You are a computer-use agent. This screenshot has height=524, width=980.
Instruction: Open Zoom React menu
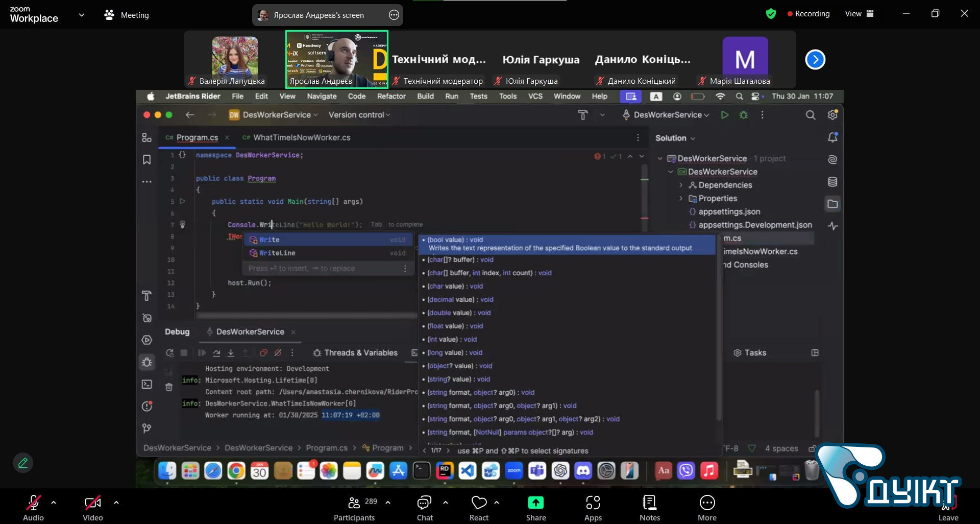click(x=479, y=507)
